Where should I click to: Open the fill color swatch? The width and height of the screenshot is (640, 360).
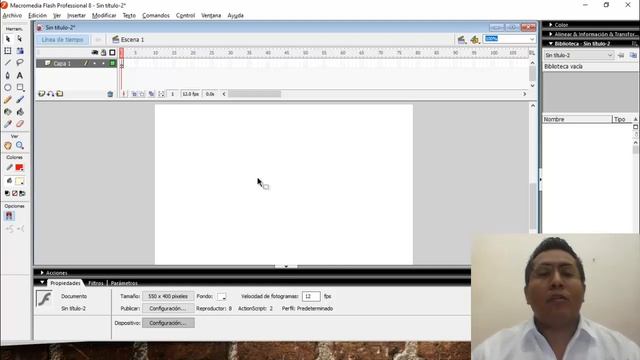coord(19,181)
